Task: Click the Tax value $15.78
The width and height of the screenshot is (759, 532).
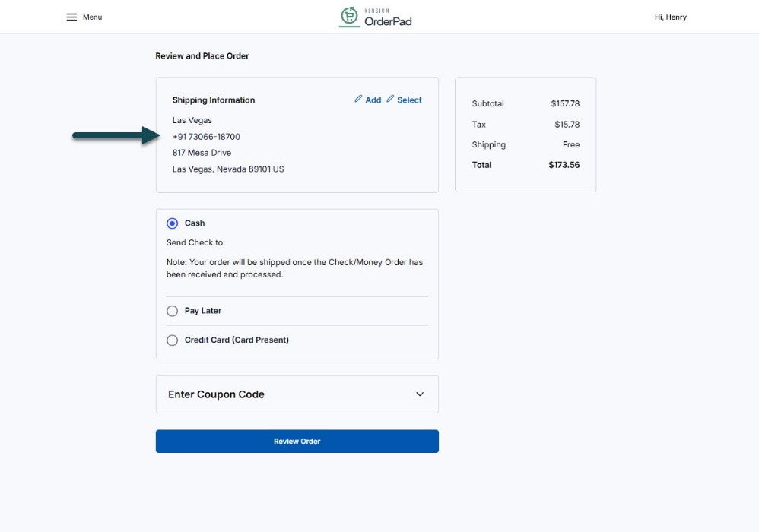Action: point(567,125)
